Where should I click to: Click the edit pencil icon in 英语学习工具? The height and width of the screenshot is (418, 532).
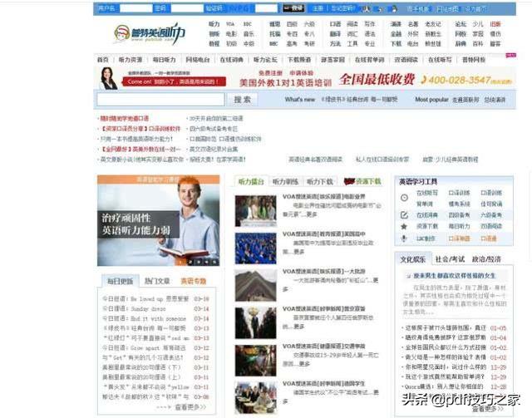click(x=404, y=215)
